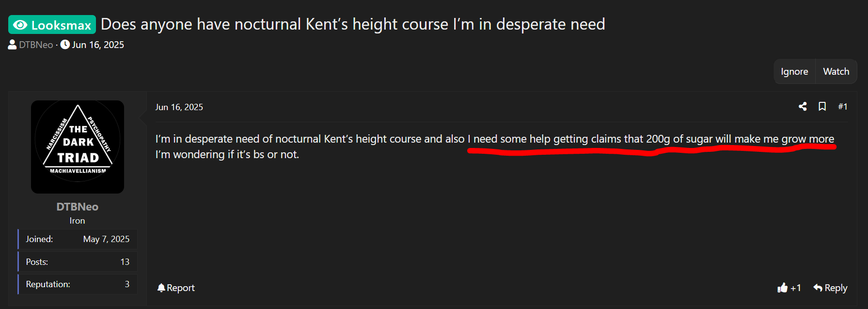Open DTBNeo's Dark Triad avatar

tap(78, 146)
